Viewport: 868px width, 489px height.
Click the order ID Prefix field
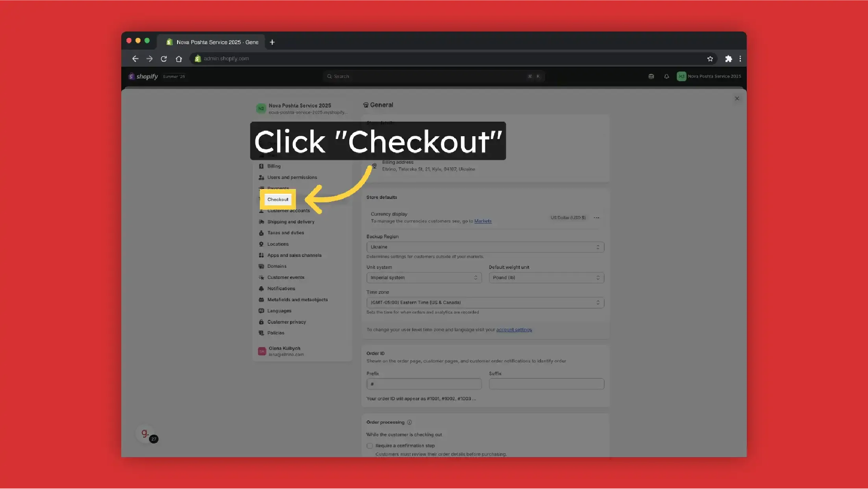coord(424,384)
